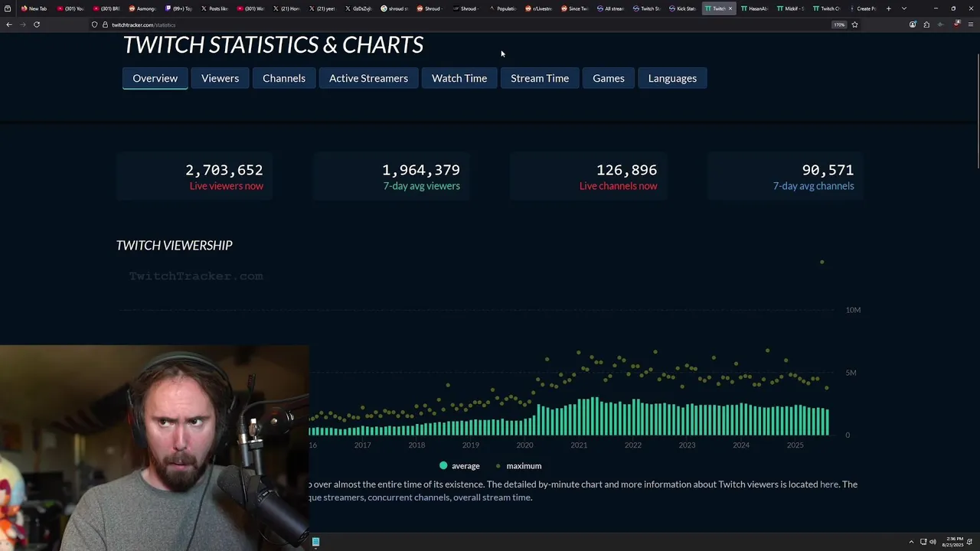Open the Channels statistics tab
This screenshot has height=551, width=980.
[x=284, y=78]
